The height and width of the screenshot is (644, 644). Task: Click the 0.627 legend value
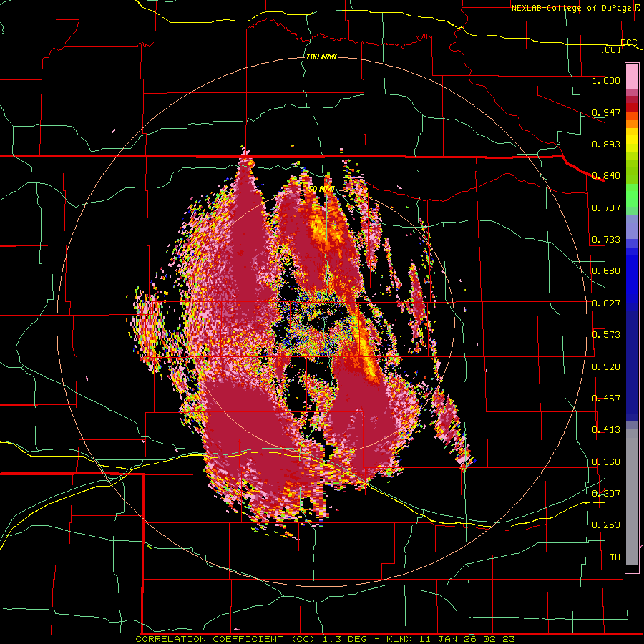coord(606,303)
